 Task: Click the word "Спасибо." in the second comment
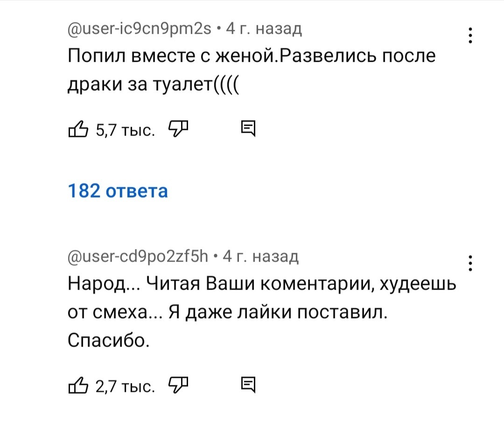click(x=109, y=340)
